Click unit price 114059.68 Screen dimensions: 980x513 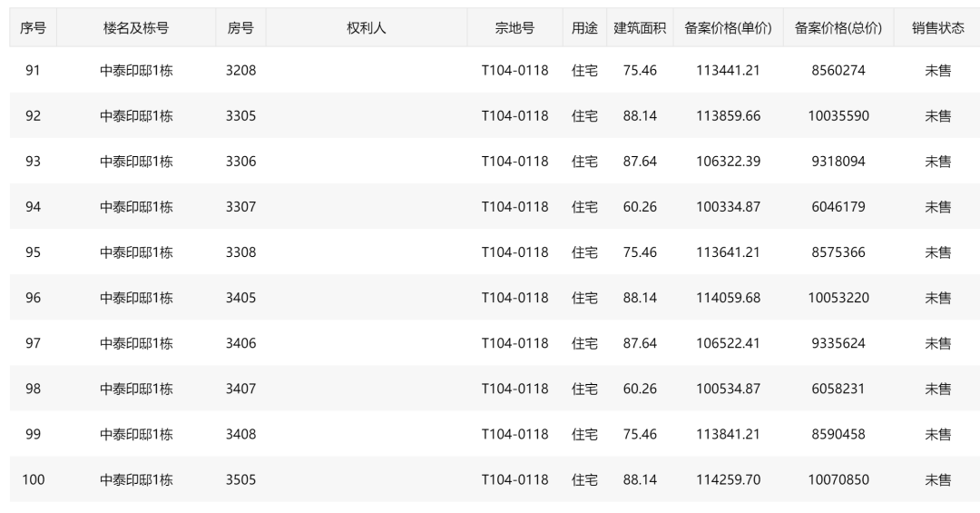coord(728,298)
